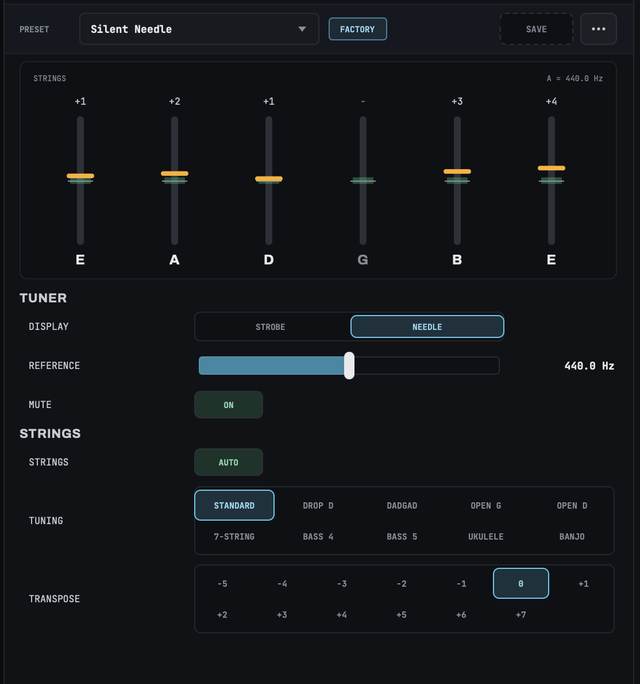640x684 pixels.
Task: Set transpose to +2
Action: pos(222,615)
